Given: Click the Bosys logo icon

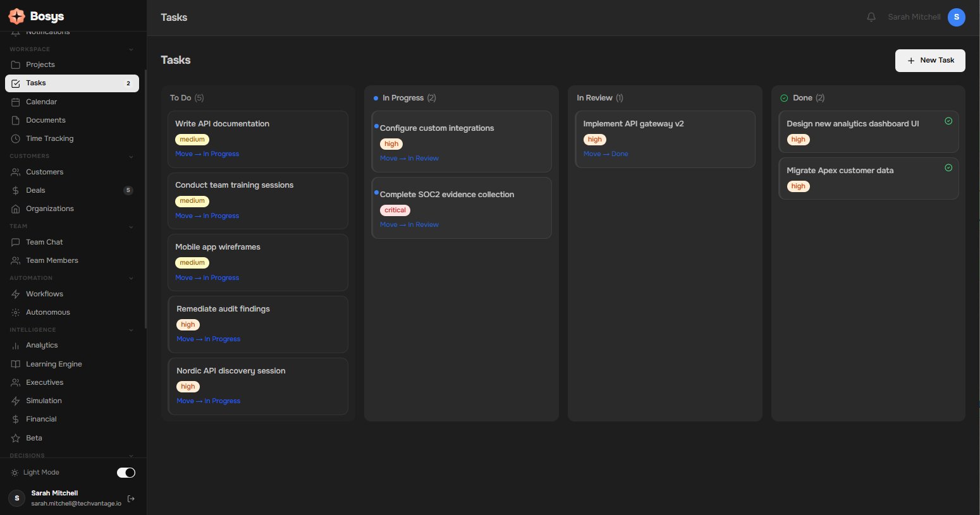Looking at the screenshot, I should click(x=16, y=16).
